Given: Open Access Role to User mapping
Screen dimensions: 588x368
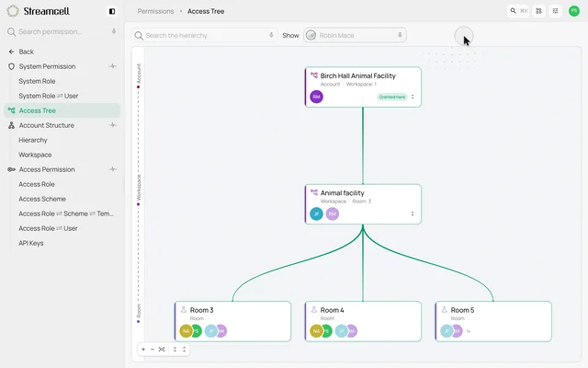Looking at the screenshot, I should [48, 228].
